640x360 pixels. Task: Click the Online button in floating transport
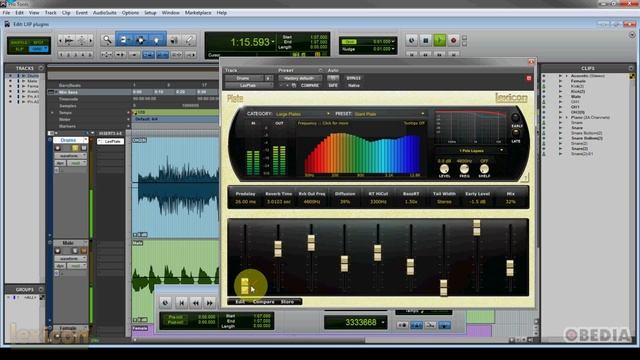click(165, 302)
